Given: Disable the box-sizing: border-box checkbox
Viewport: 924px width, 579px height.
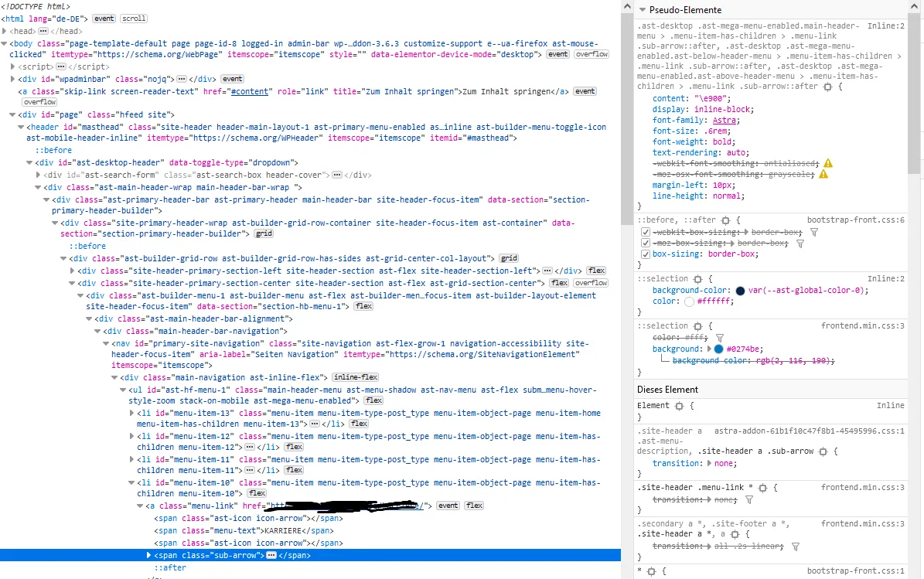Looking at the screenshot, I should [646, 254].
